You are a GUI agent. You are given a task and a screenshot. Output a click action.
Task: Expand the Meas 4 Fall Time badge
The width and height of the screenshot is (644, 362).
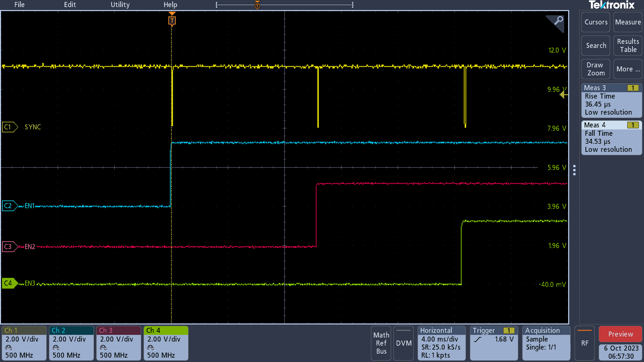pyautogui.click(x=611, y=138)
